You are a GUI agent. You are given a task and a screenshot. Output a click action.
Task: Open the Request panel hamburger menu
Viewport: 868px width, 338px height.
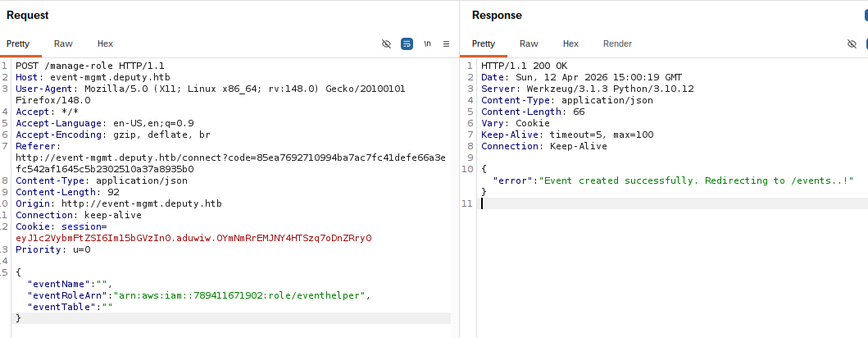446,43
